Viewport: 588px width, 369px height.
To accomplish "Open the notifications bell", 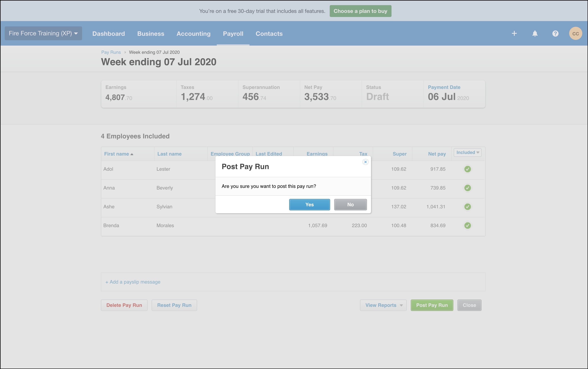I will click(x=535, y=33).
